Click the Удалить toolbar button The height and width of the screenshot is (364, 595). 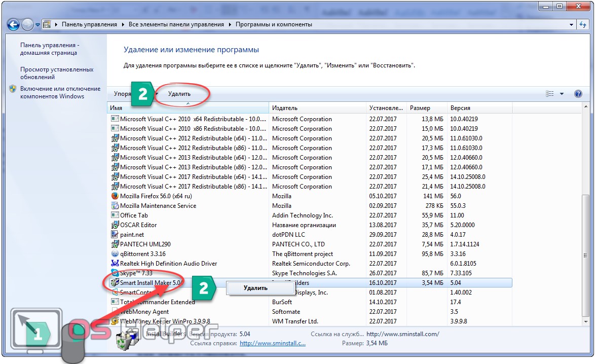(179, 94)
